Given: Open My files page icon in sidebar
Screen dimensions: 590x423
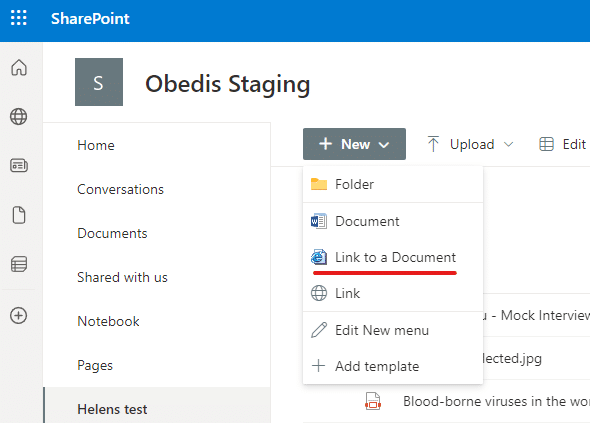Looking at the screenshot, I should click(19, 215).
